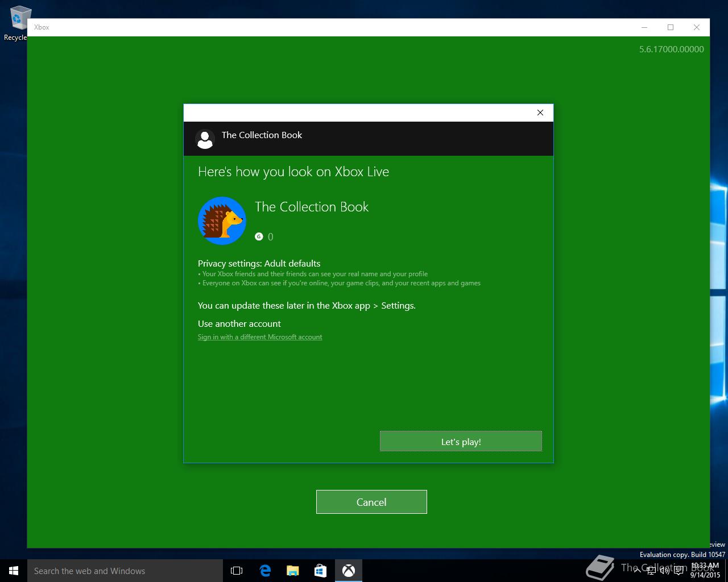Open Task View from the taskbar
Screen dimensions: 728x582
tap(237, 571)
